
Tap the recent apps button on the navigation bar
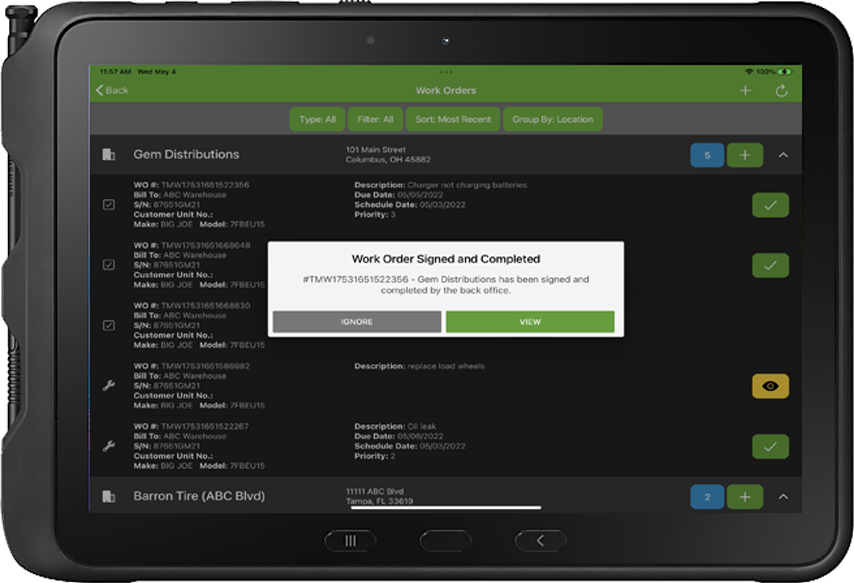(350, 540)
